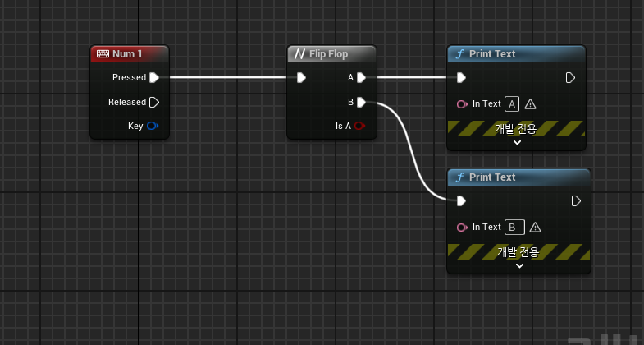Click function icon on bottom Print Text
Image resolution: width=644 pixels, height=345 pixels.
tap(460, 177)
